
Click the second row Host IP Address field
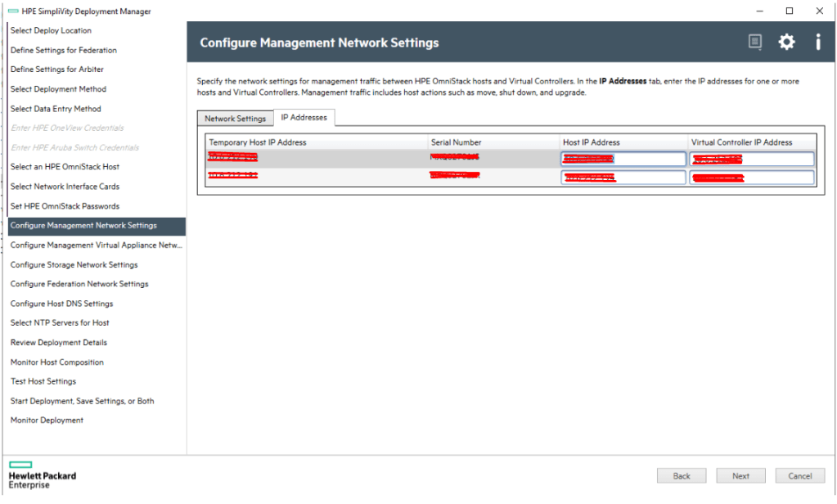[x=623, y=178]
